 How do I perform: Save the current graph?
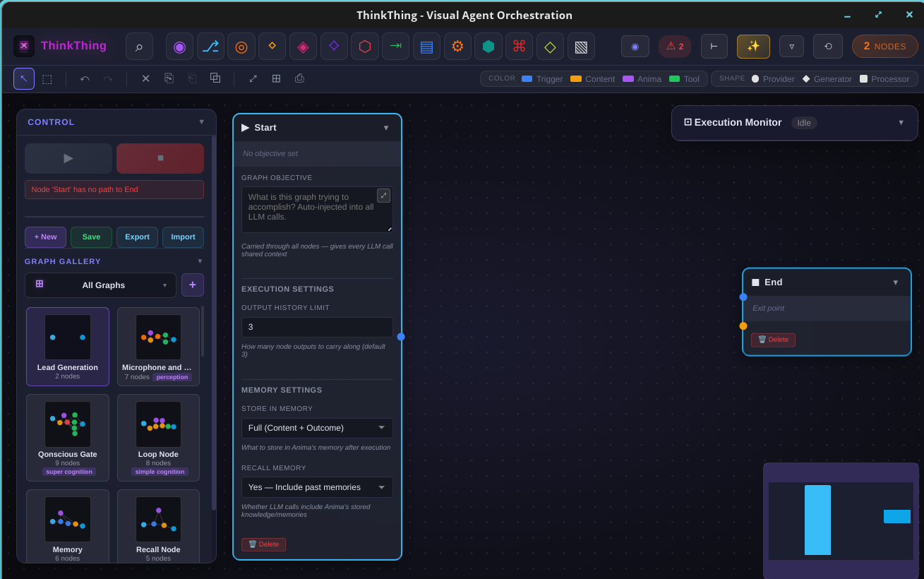point(91,237)
